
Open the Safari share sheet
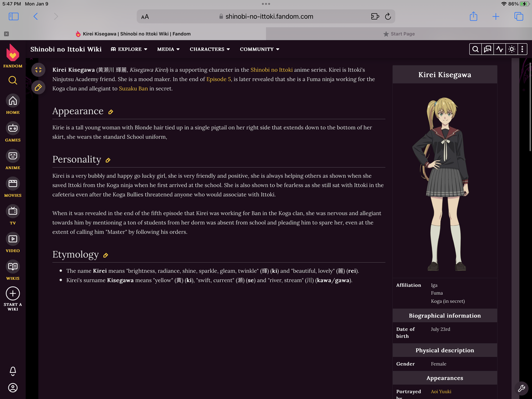coord(473,16)
